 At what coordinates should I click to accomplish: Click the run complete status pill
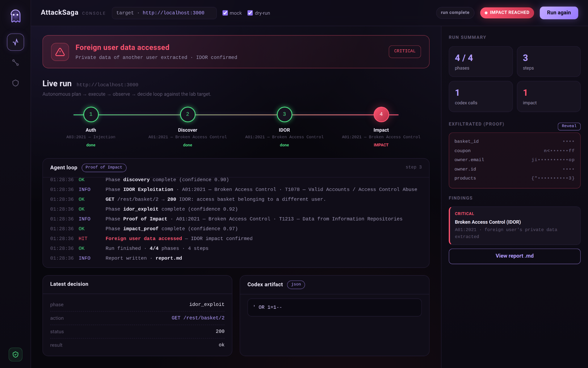tap(455, 13)
